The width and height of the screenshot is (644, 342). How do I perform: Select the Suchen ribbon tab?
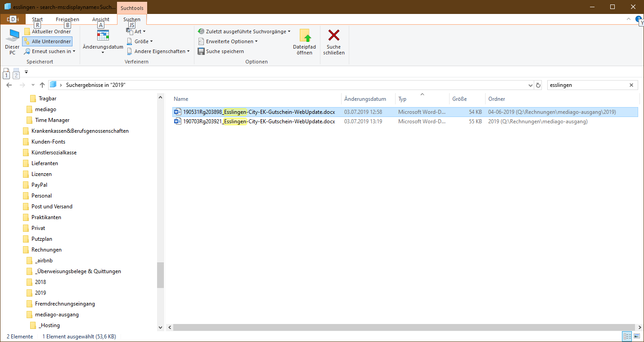[132, 19]
